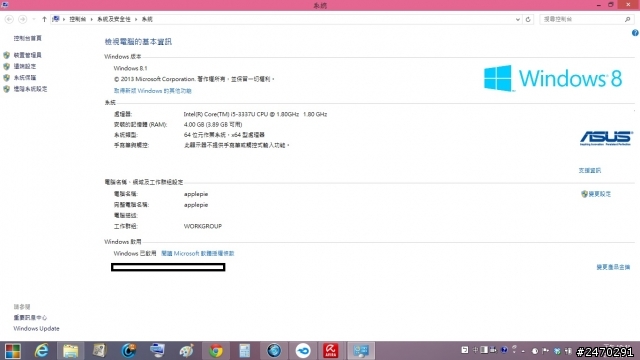The width and height of the screenshot is (640, 360).
Task: Open Avira antivirus from the taskbar
Action: (x=331, y=351)
